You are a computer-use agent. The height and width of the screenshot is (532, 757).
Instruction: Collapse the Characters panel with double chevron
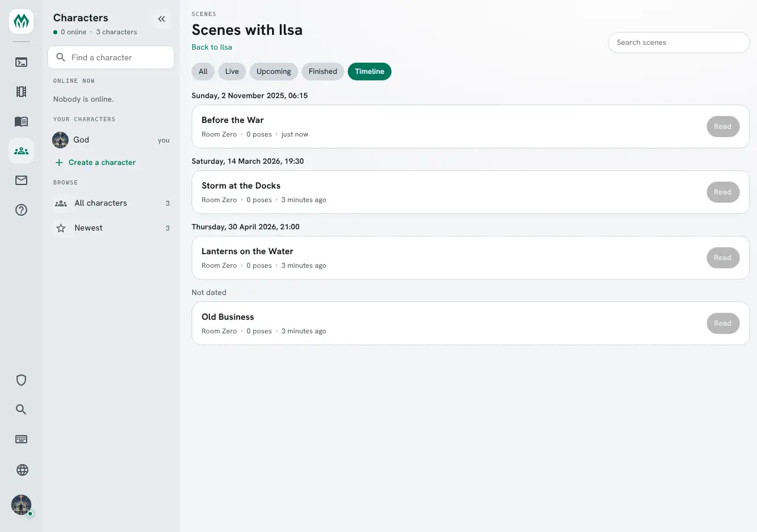coord(161,19)
